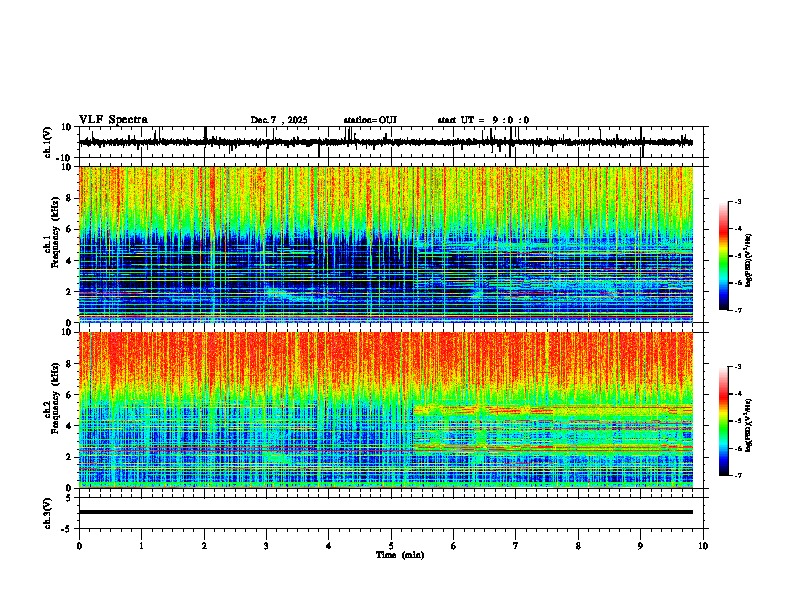The width and height of the screenshot is (792, 612).
Task: Click the ch.3 flat black voltage trace
Action: (385, 512)
